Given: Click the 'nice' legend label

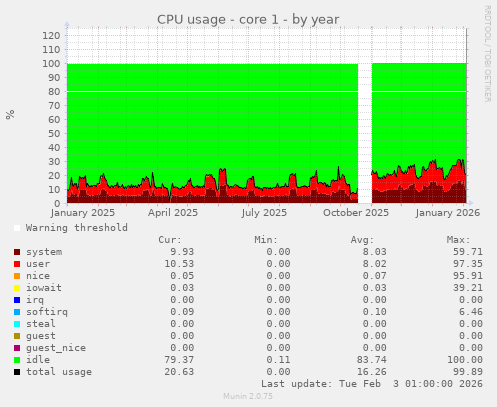Looking at the screenshot, I should pyautogui.click(x=38, y=276).
